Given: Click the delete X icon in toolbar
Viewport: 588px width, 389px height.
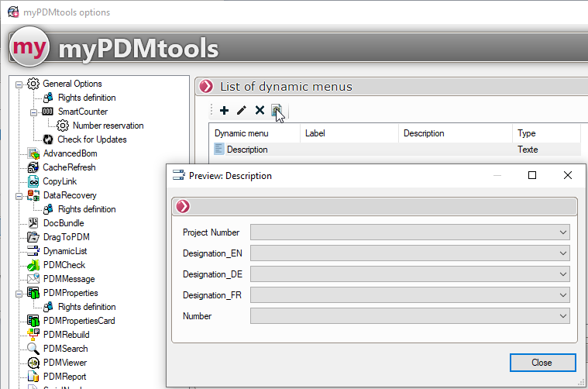Looking at the screenshot, I should 260,111.
